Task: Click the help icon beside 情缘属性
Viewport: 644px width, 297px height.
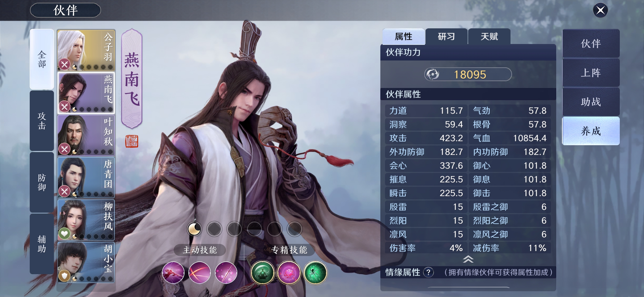Action: [x=428, y=272]
